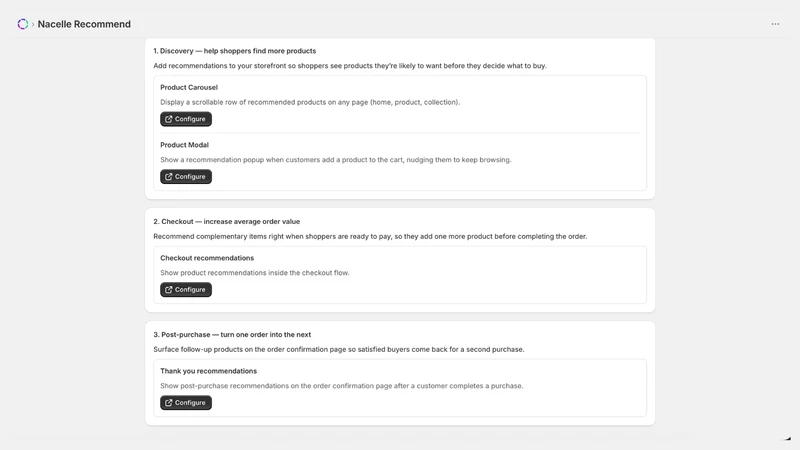Click the external-link icon on Product Carousel Configure
The height and width of the screenshot is (450, 800).
coord(169,119)
